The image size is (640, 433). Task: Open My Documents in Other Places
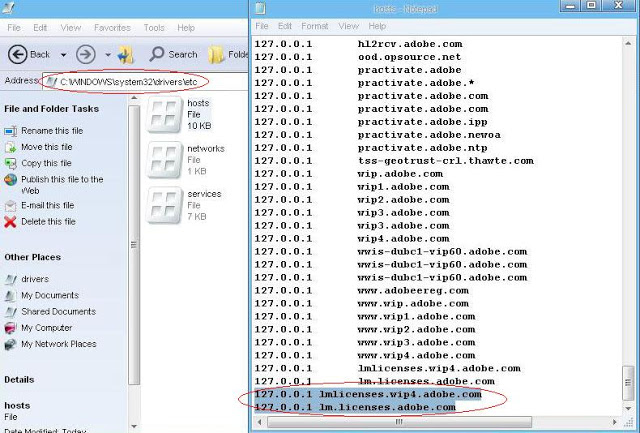(50, 295)
